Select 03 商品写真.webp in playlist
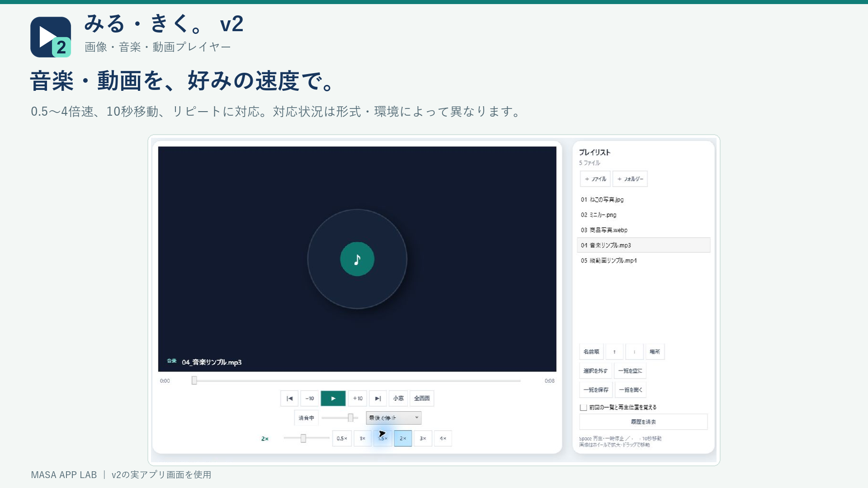 [643, 230]
